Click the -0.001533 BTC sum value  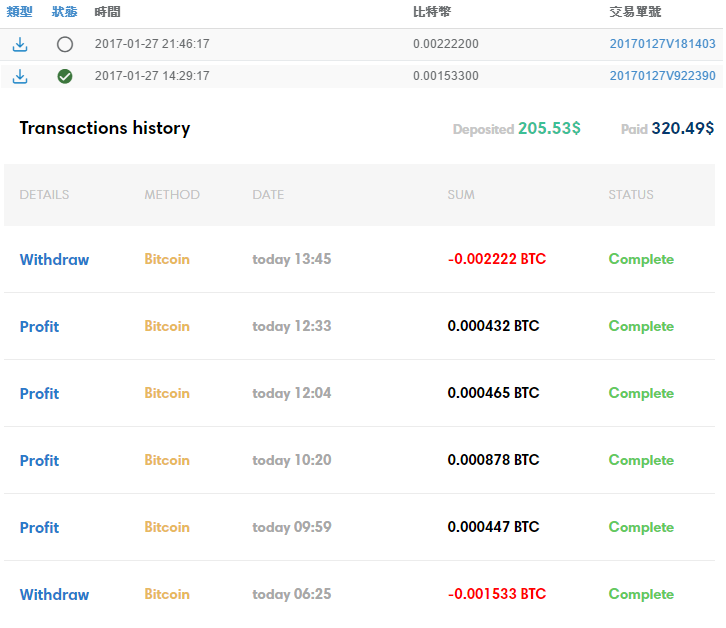click(497, 594)
